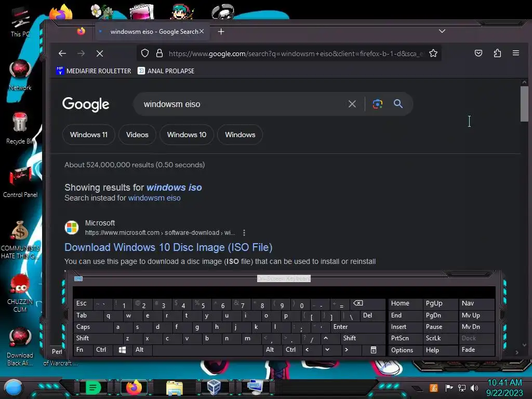This screenshot has width=532, height=399.
Task: Show site security padlock info
Action: [159, 54]
